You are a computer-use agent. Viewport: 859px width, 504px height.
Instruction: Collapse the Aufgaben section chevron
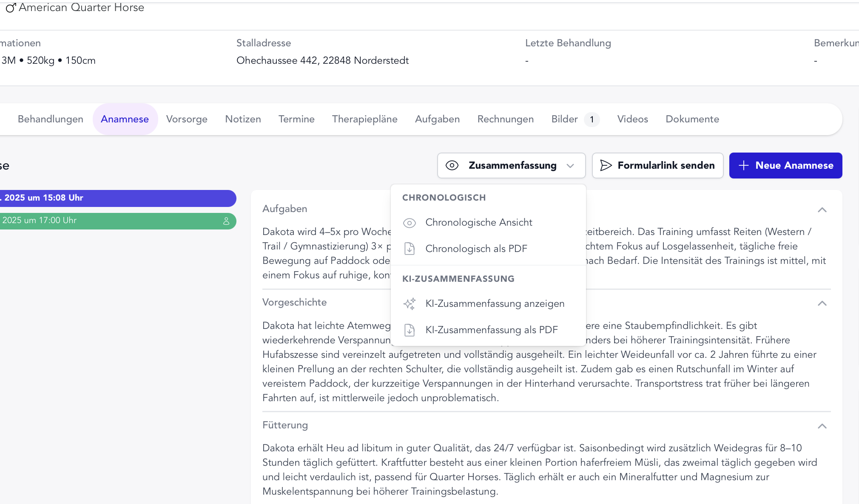pos(822,210)
